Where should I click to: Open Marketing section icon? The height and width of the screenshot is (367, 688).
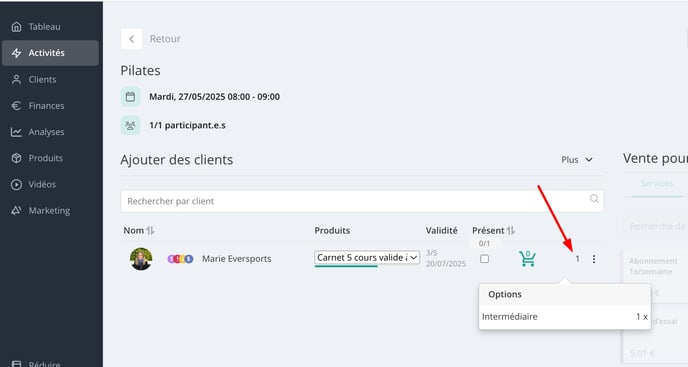pyautogui.click(x=16, y=211)
